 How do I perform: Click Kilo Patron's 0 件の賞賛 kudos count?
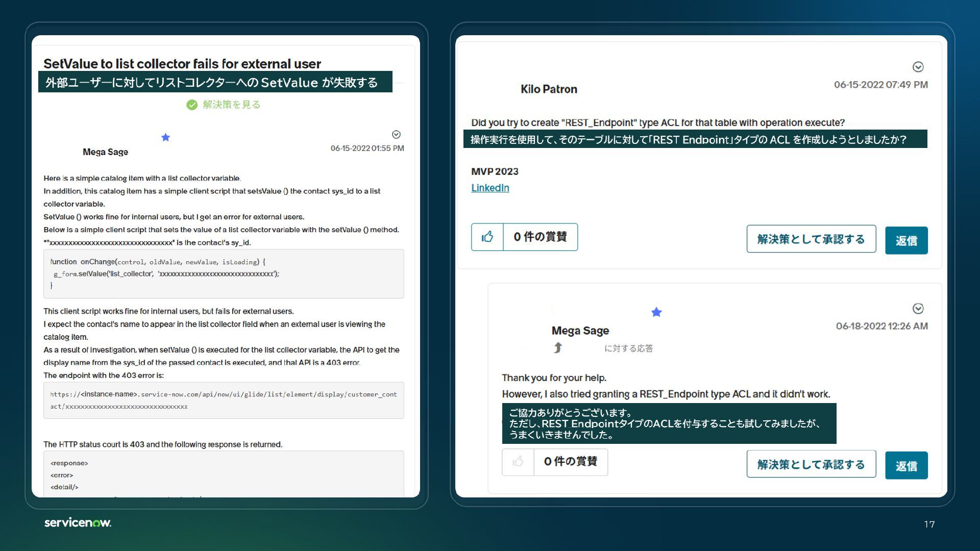[540, 237]
